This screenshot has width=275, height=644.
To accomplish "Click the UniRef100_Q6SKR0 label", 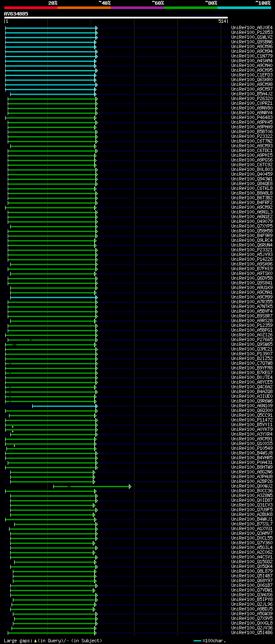I will pyautogui.click(x=252, y=79).
